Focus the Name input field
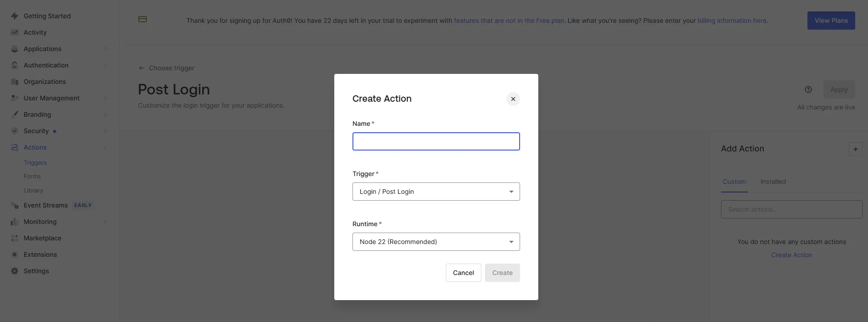The height and width of the screenshot is (322, 868). [x=436, y=141]
